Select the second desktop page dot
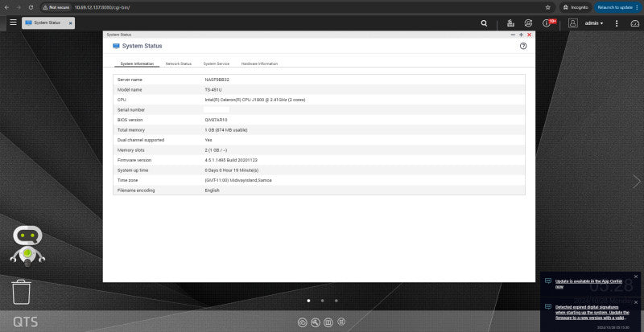Image resolution: width=644 pixels, height=332 pixels. coord(323,301)
